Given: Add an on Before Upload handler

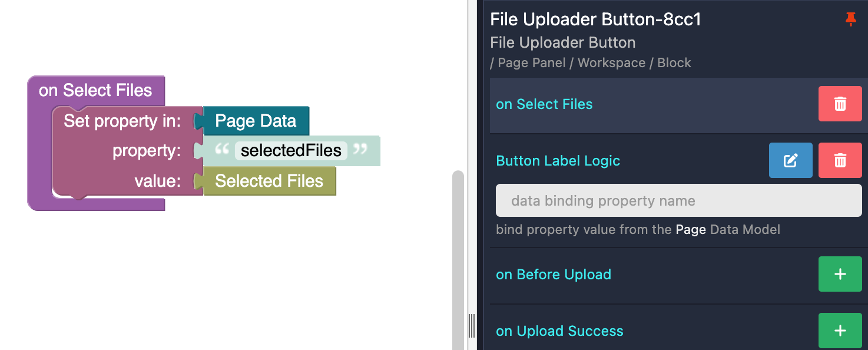Looking at the screenshot, I should (x=840, y=274).
